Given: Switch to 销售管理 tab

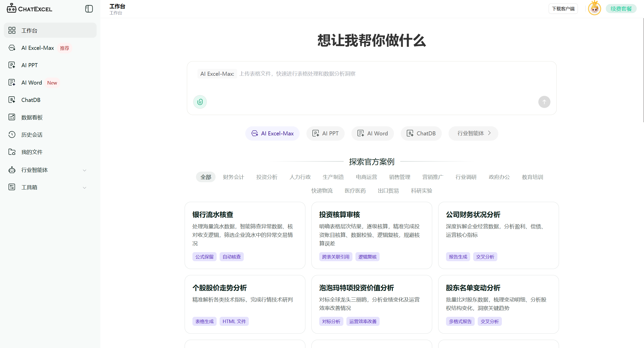Looking at the screenshot, I should 399,177.
